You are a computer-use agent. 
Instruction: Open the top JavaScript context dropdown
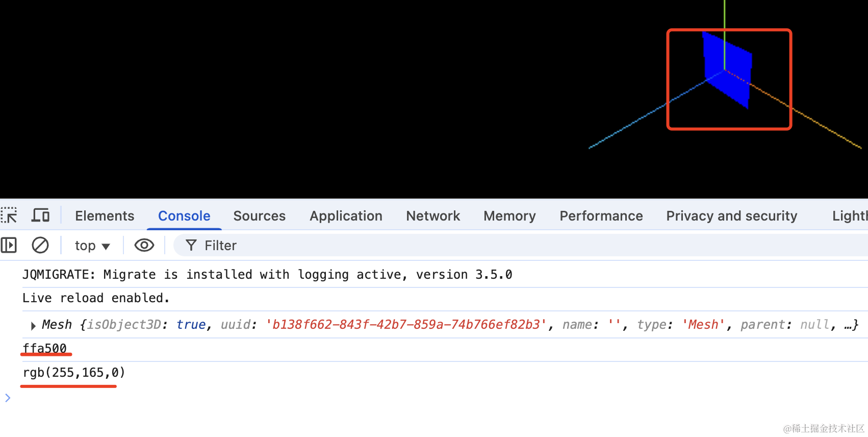point(92,246)
